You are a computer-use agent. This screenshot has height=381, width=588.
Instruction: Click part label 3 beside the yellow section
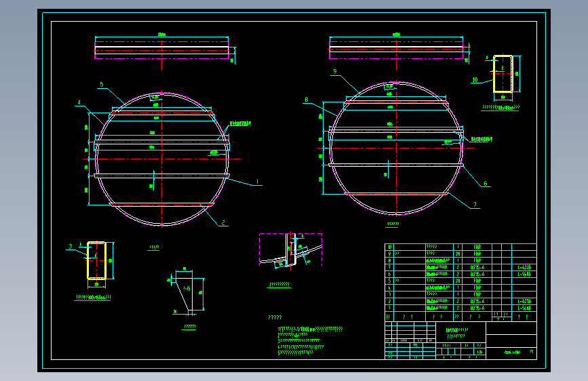70,246
